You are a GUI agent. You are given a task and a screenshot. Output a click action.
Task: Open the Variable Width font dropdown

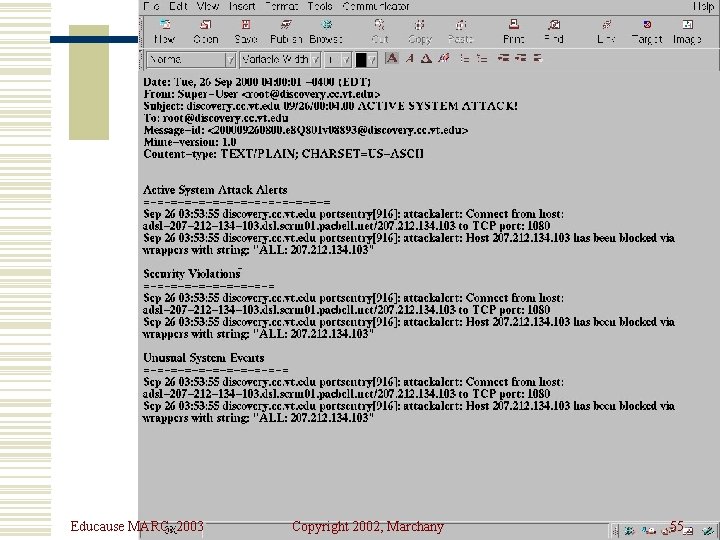280,60
